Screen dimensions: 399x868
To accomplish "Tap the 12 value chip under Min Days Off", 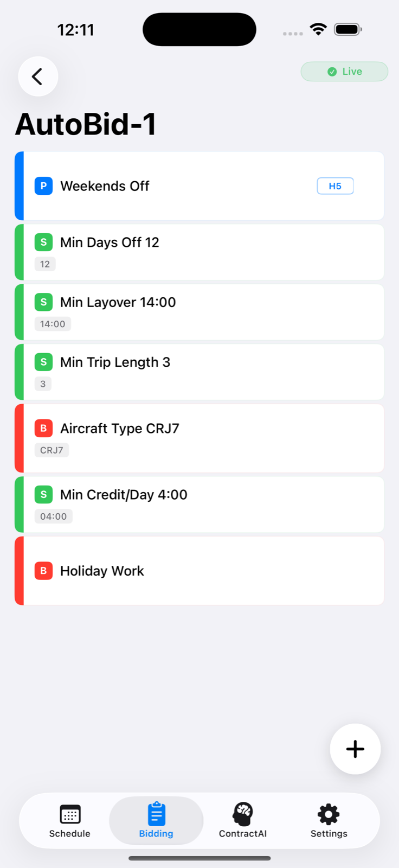I will [45, 264].
